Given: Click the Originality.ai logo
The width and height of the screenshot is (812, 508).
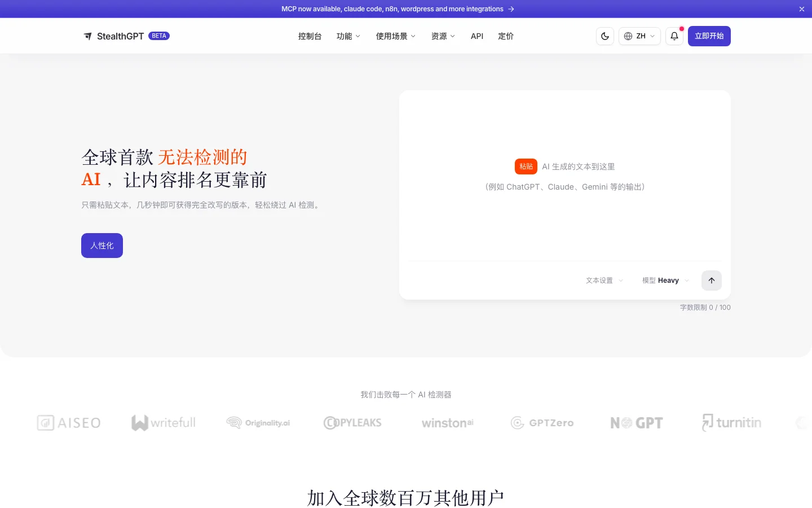Looking at the screenshot, I should pos(258,423).
